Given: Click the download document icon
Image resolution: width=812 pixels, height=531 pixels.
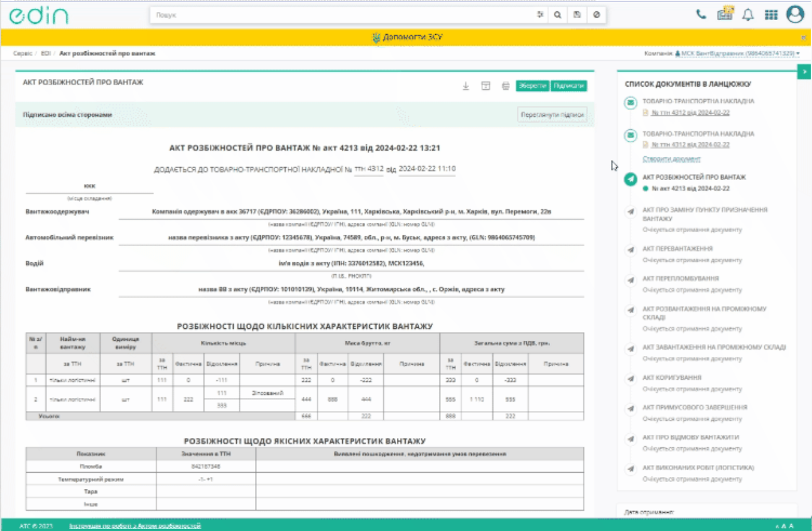Looking at the screenshot, I should tap(466, 86).
